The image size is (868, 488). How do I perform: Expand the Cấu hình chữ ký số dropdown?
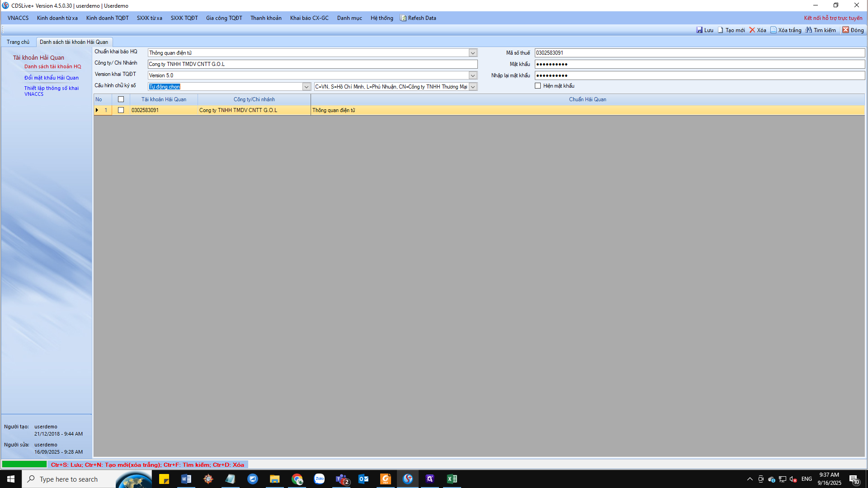point(307,87)
